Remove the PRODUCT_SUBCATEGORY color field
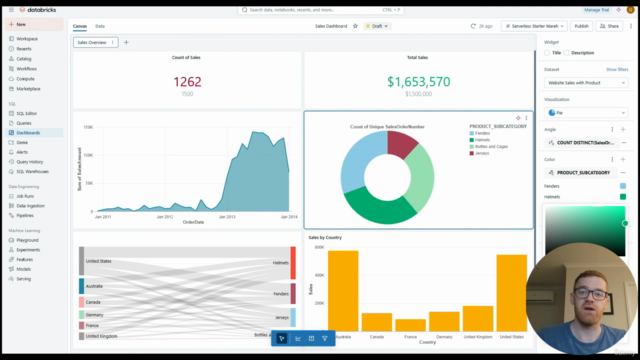 click(x=624, y=173)
